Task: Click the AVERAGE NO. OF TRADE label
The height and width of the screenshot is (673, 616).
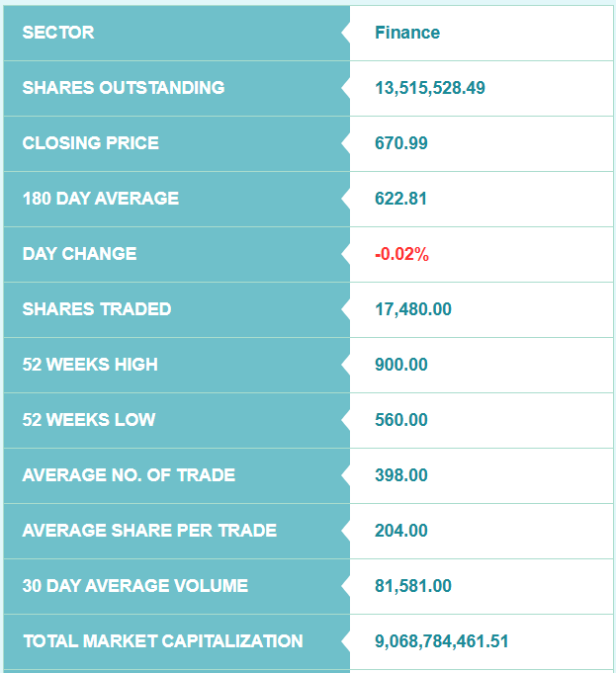Action: [x=129, y=475]
